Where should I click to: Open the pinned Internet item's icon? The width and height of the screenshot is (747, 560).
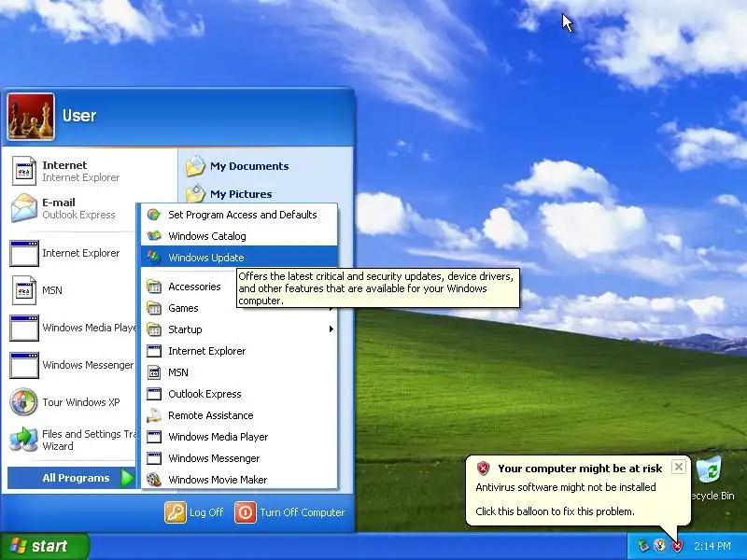24,171
